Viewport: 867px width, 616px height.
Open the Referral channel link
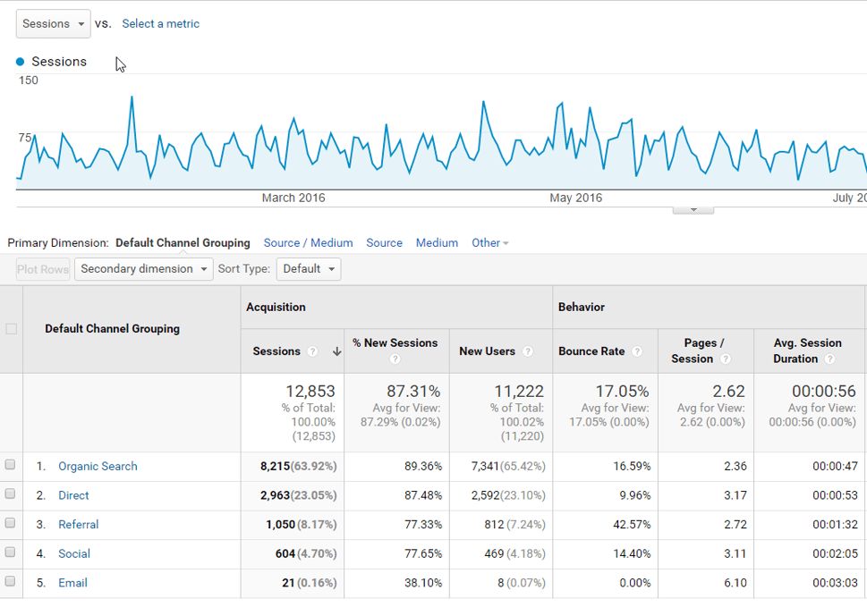tap(79, 525)
